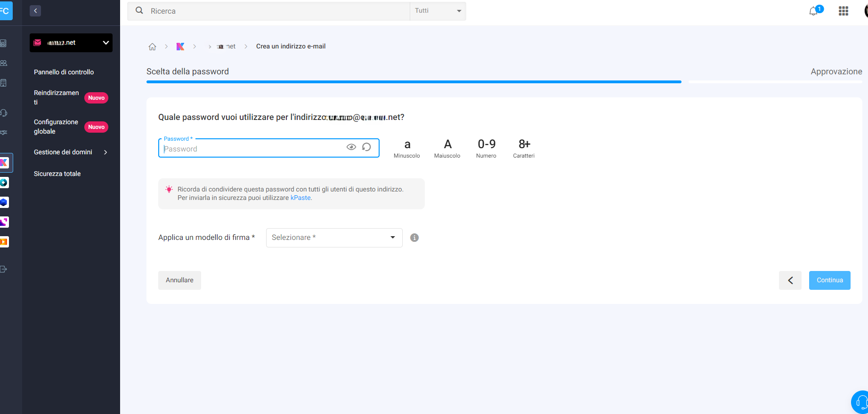Click the Nuovo badge beside Configurazione globale
The width and height of the screenshot is (868, 414).
tap(97, 127)
